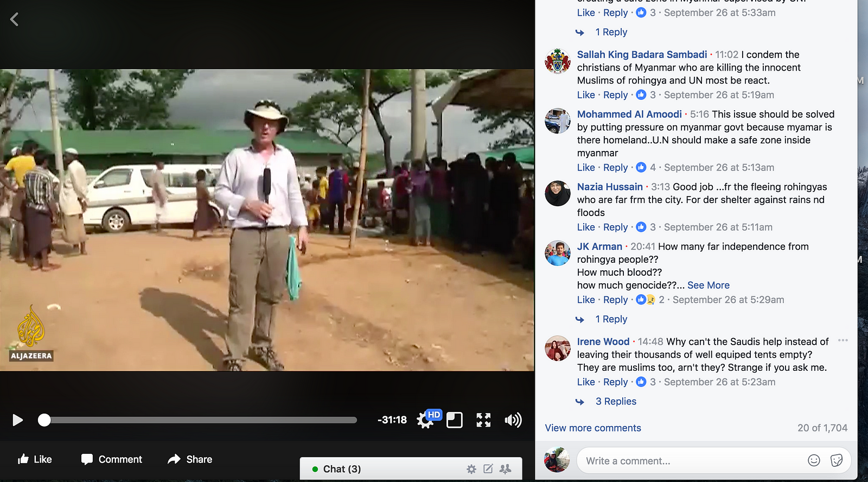Expand 3 Replies under Irene Wood

(x=616, y=402)
